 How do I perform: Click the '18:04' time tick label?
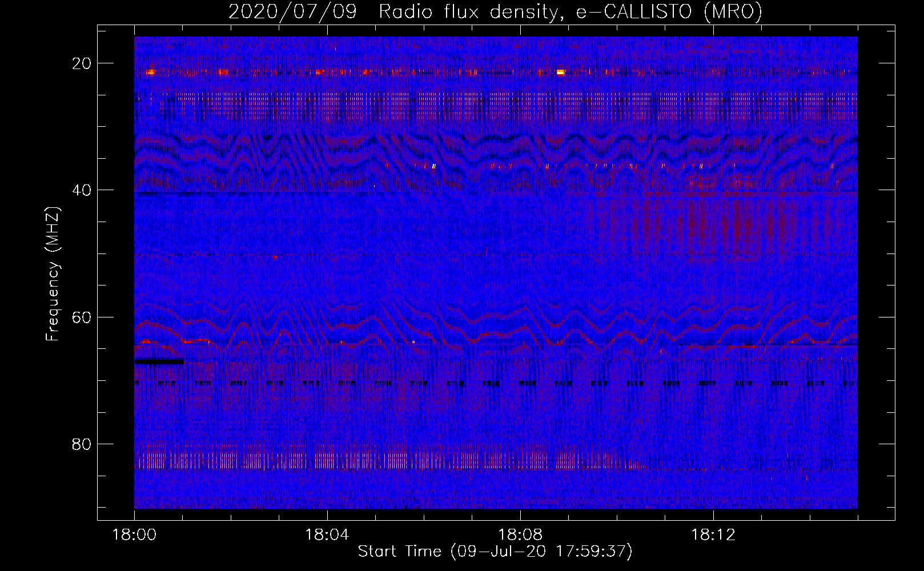pyautogui.click(x=327, y=535)
